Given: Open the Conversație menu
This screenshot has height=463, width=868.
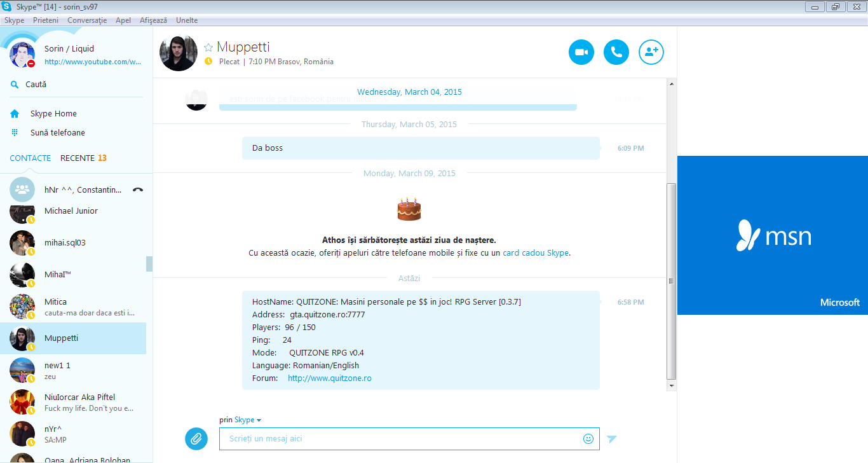Looking at the screenshot, I should pos(87,20).
